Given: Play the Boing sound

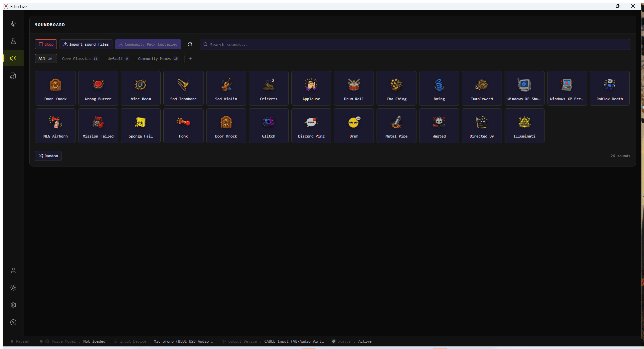Looking at the screenshot, I should [439, 88].
